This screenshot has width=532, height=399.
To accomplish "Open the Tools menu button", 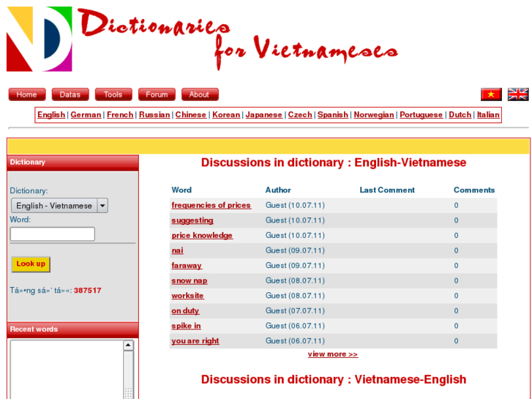I will tap(113, 94).
